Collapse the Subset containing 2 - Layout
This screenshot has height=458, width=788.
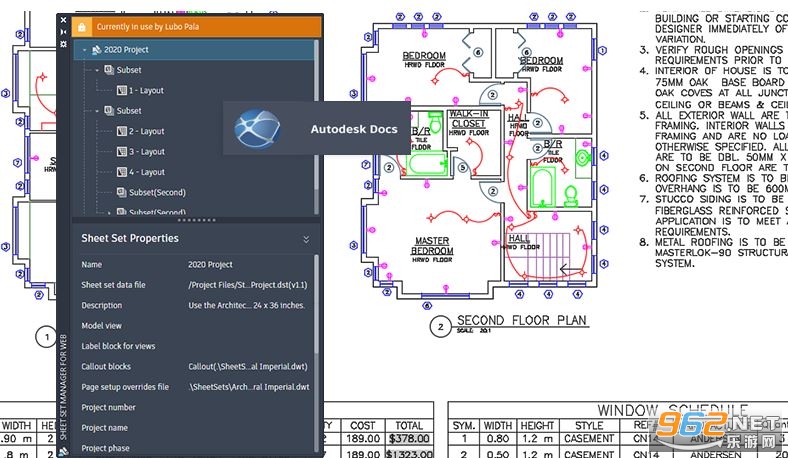(97, 111)
